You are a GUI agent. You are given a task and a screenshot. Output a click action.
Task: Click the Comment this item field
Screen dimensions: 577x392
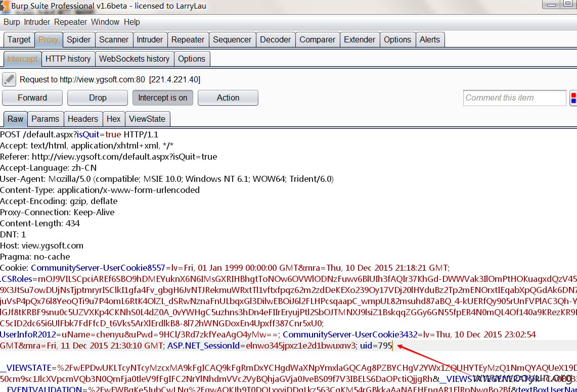[514, 98]
